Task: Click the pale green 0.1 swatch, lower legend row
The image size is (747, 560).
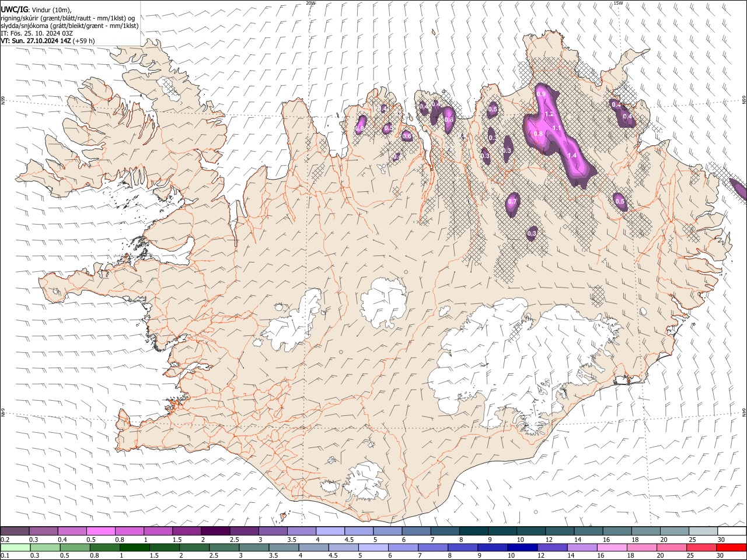Action: point(15,547)
